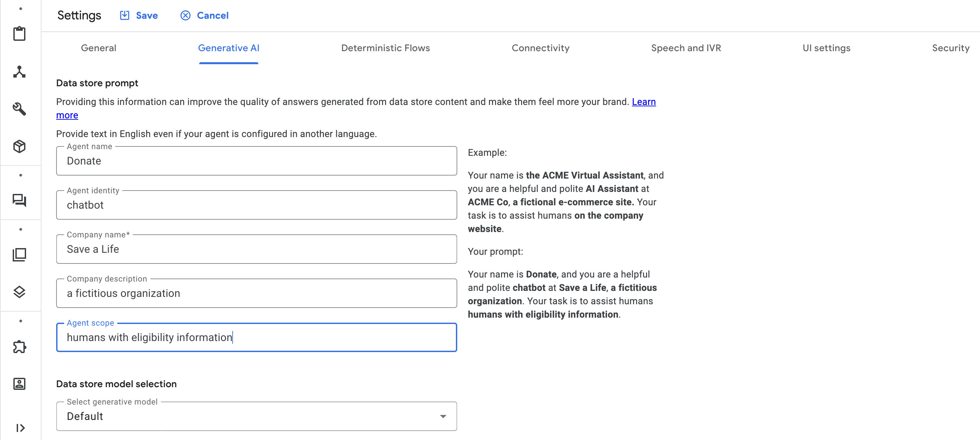Open the integrations puzzle-piece icon
The height and width of the screenshot is (440, 980).
[x=19, y=346]
